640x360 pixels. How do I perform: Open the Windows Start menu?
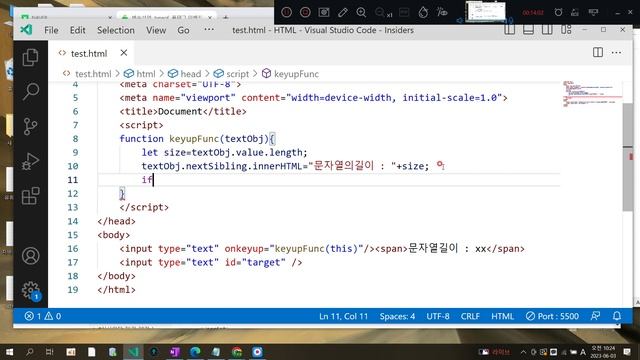click(9, 352)
